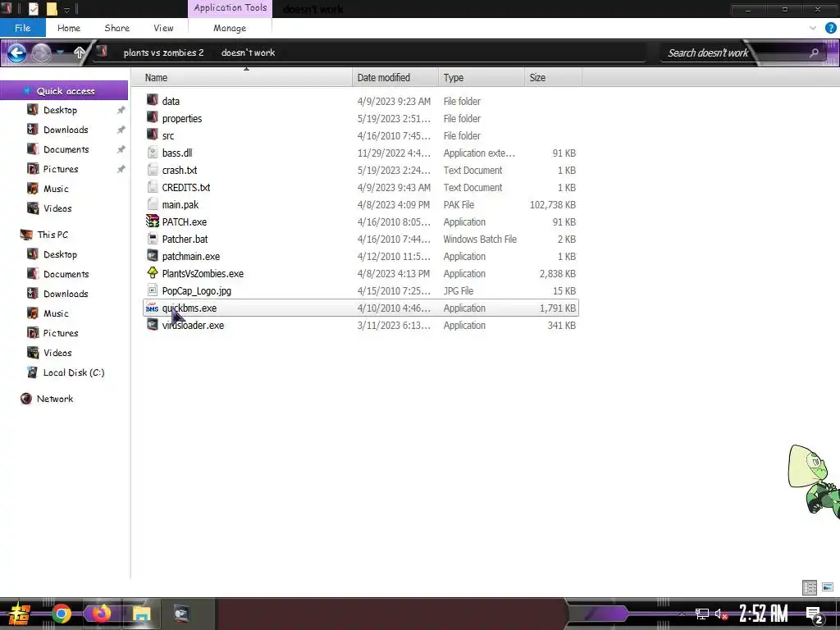Switch to large icons view layout
Image resolution: width=840 pixels, height=630 pixels.
click(x=828, y=587)
